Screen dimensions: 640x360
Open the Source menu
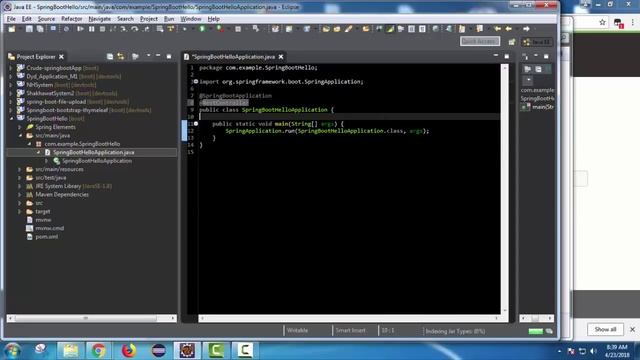click(46, 19)
